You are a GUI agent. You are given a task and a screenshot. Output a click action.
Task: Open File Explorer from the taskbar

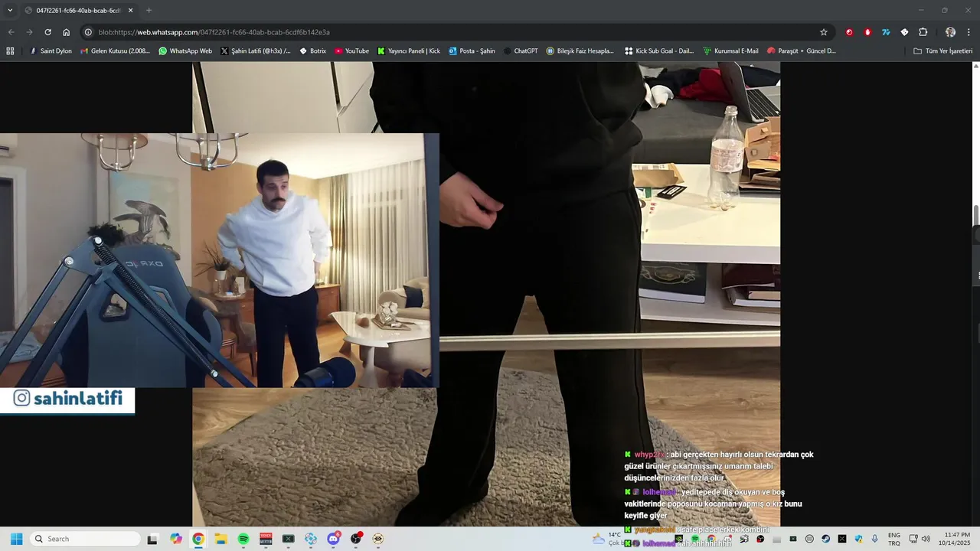point(220,539)
